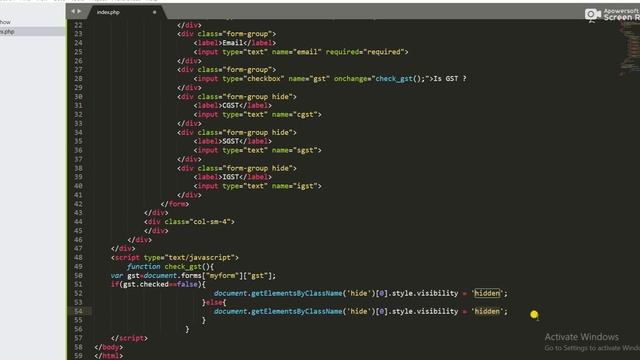Click line number 30 in gutter
Screen dimensions: 640x360
(x=78, y=97)
